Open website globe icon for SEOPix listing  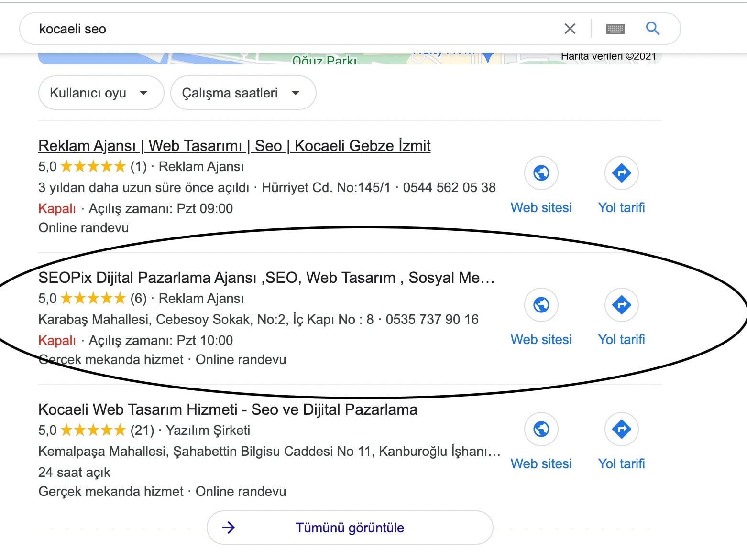[x=541, y=305]
